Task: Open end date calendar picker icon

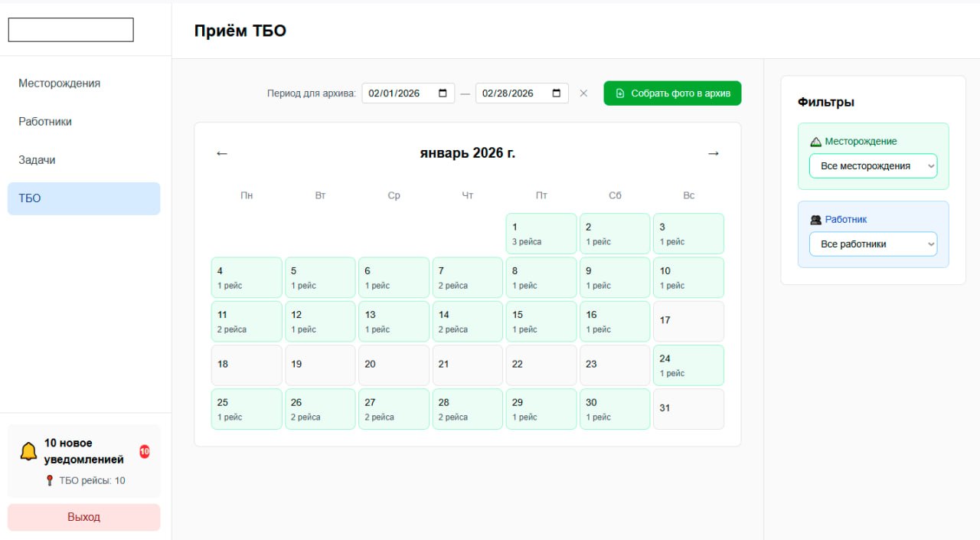Action: tap(556, 93)
